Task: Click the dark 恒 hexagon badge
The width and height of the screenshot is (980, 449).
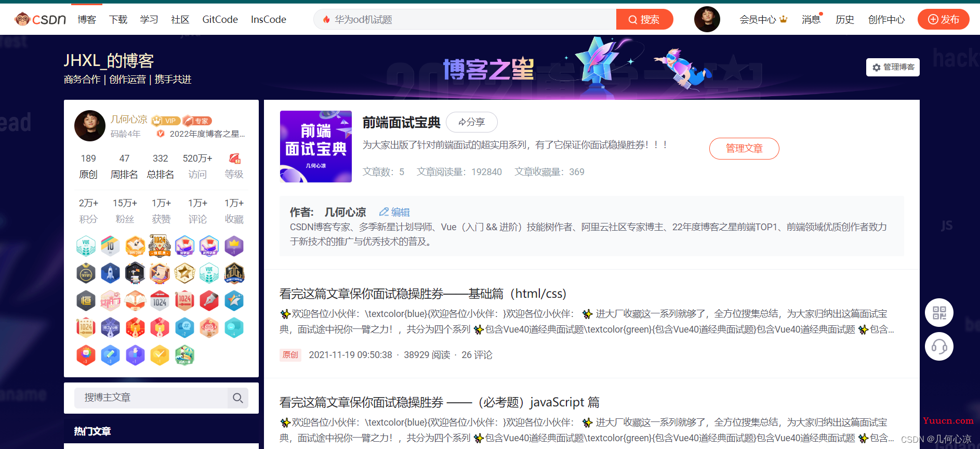Action: pos(86,300)
